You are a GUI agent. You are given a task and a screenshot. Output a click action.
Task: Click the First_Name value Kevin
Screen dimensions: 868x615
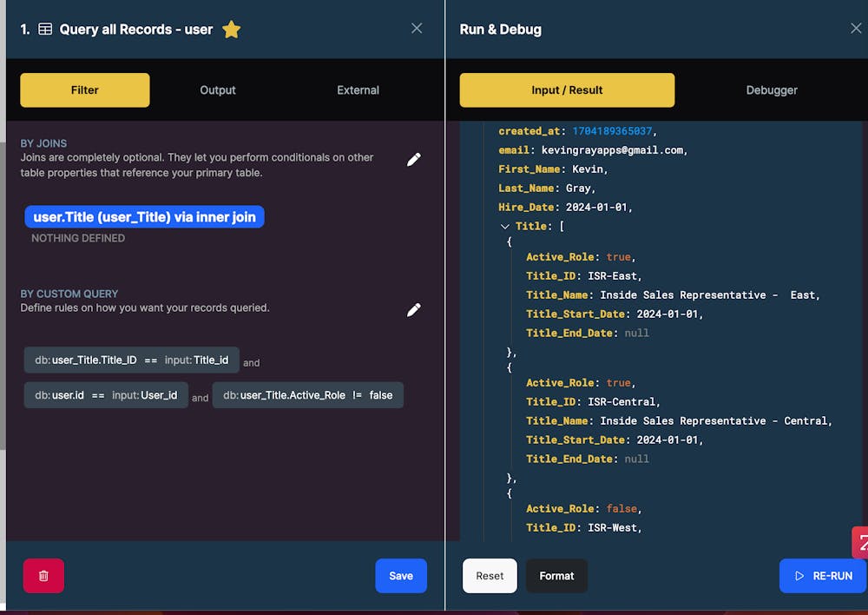[x=587, y=169]
